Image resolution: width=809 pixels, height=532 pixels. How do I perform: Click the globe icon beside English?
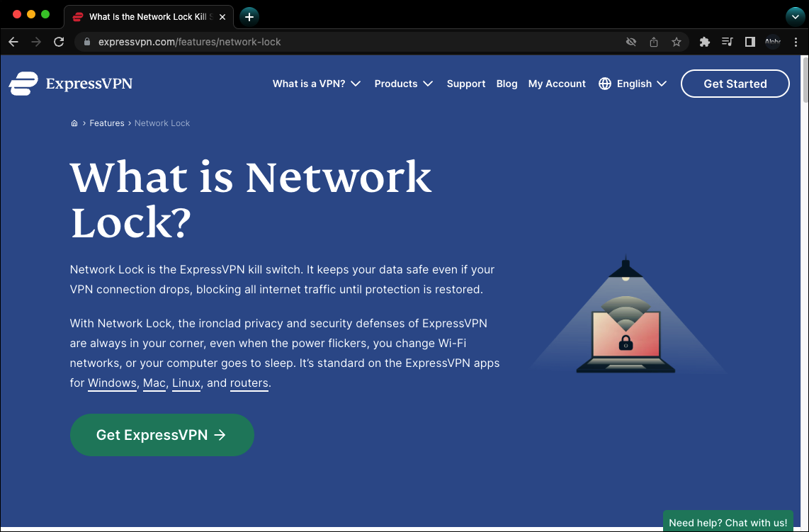click(605, 84)
